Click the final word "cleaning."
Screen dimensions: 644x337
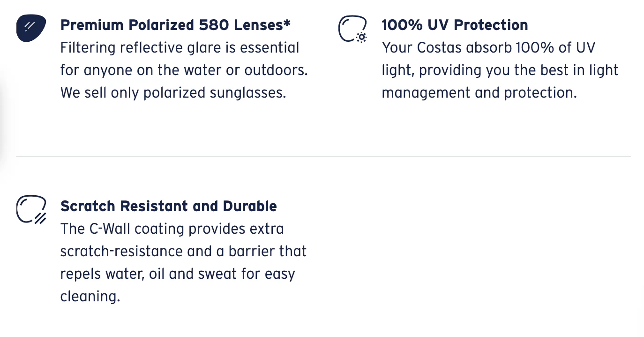click(90, 297)
